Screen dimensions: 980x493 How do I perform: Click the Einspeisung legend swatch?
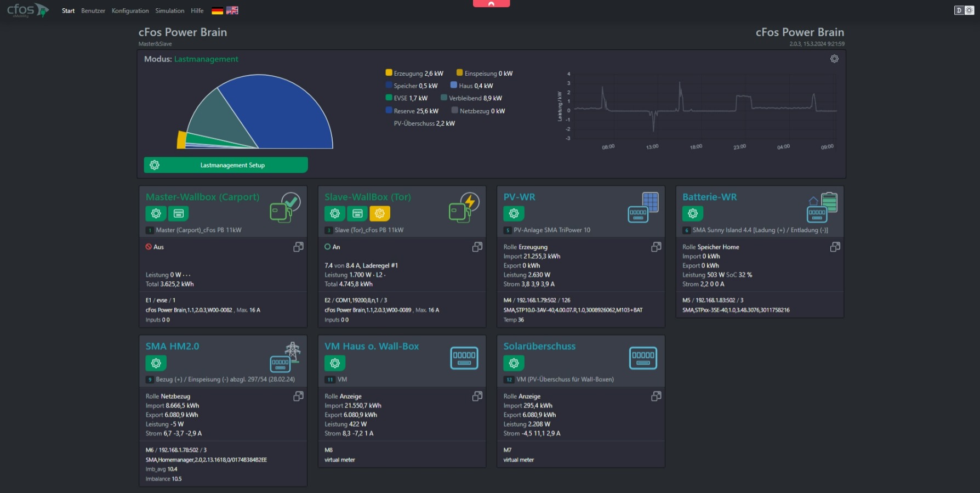459,72
